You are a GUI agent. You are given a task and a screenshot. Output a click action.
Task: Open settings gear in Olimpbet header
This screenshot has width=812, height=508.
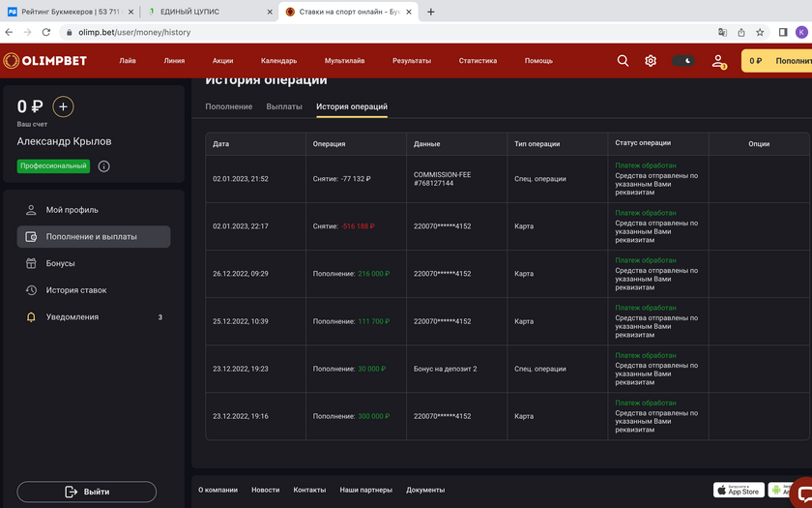(x=651, y=61)
